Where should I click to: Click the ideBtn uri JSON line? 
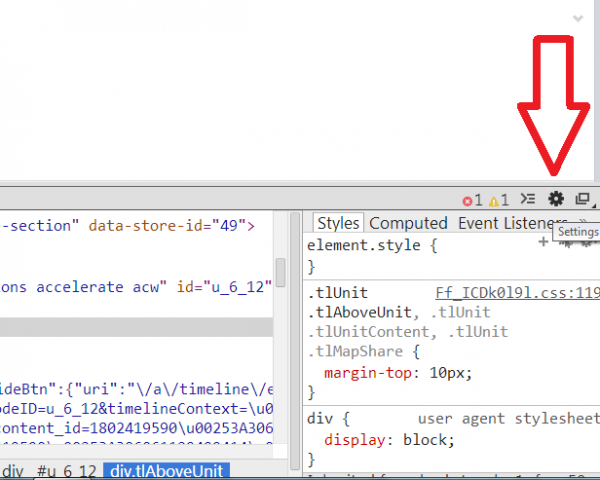point(137,389)
